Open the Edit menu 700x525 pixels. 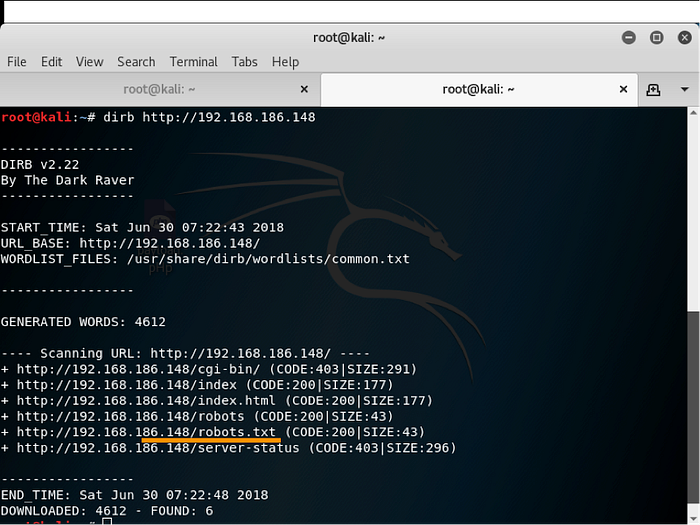click(x=51, y=62)
